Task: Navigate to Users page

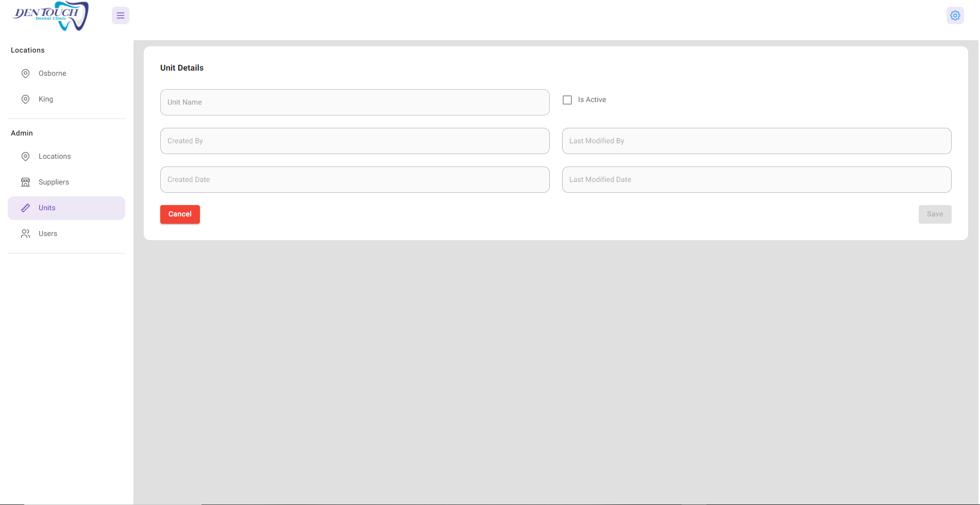Action: (66, 234)
